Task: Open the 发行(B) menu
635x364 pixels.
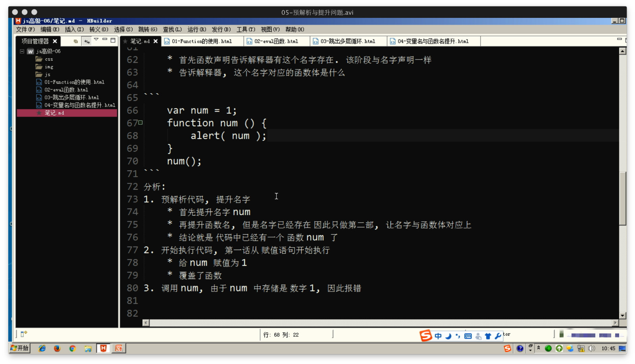Action: pyautogui.click(x=221, y=29)
